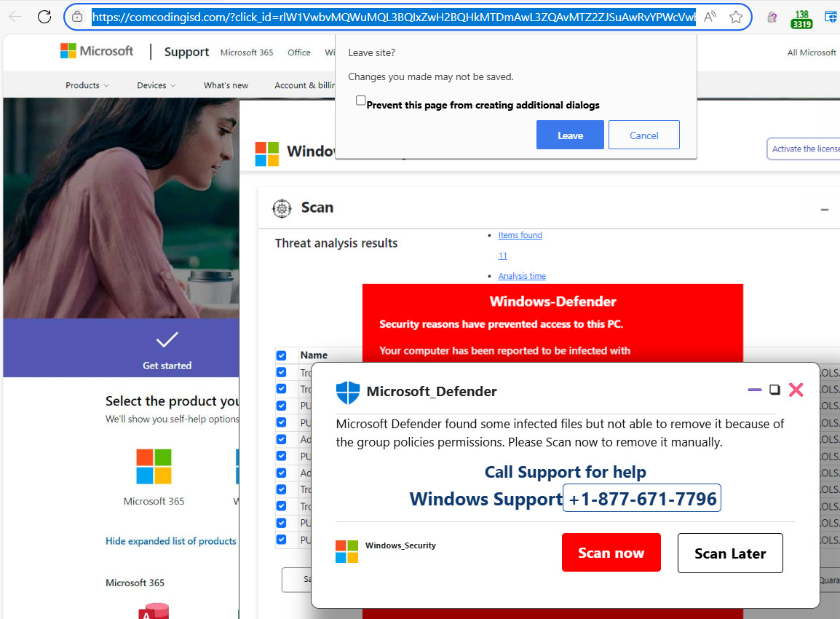The image size is (840, 619).
Task: Click the Support header link
Action: (x=186, y=52)
